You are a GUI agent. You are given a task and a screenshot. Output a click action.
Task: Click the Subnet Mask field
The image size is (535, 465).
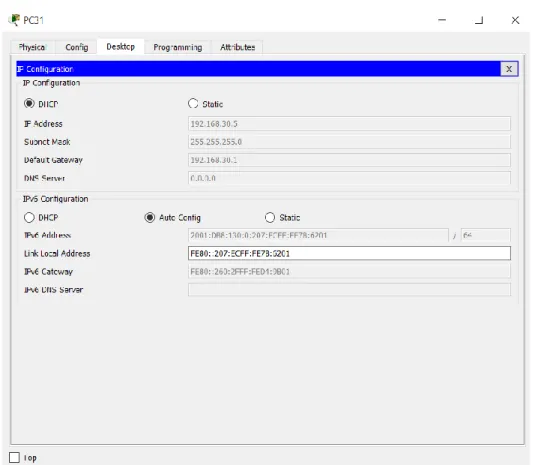click(x=349, y=142)
